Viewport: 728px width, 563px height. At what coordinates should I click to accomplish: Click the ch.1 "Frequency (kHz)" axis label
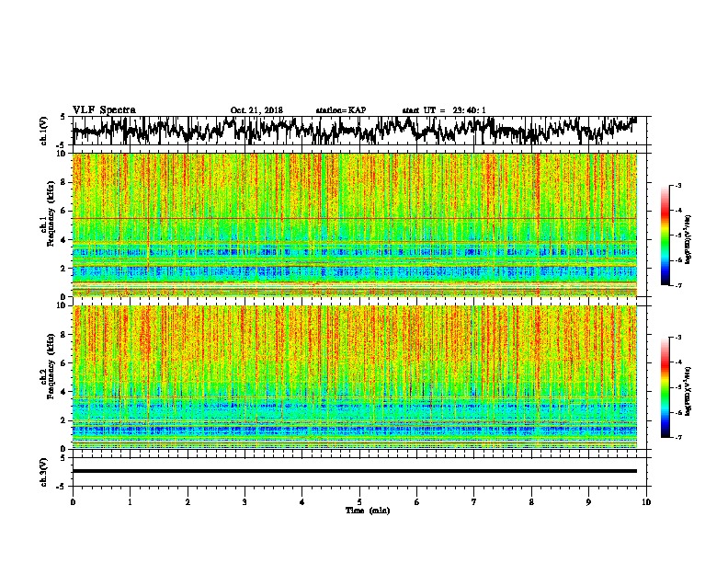(x=51, y=212)
